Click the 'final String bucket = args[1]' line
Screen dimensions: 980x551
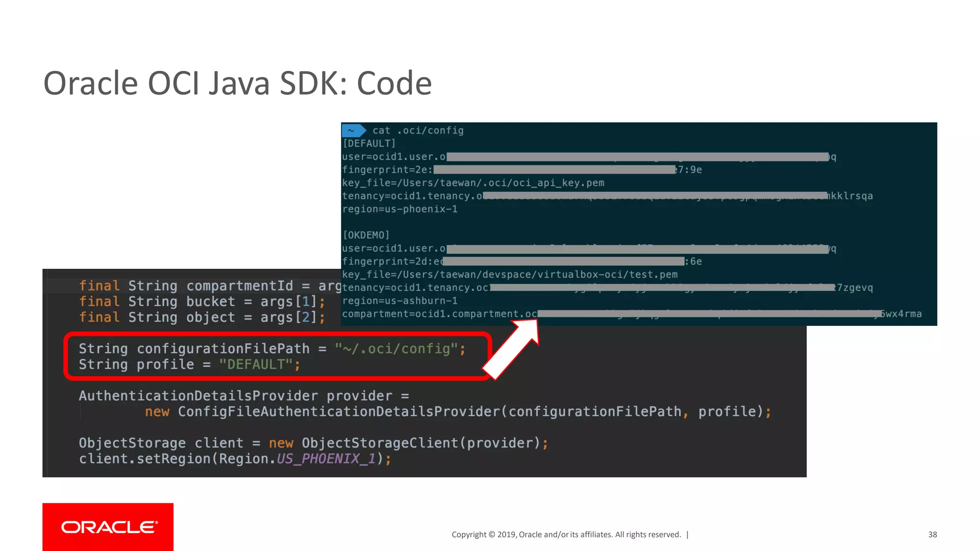tap(202, 301)
